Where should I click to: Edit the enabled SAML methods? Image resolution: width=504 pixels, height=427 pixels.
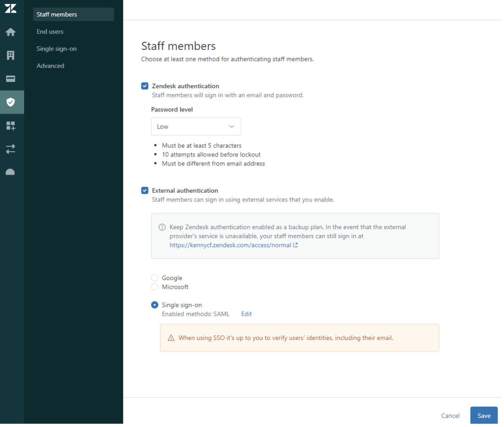click(246, 314)
